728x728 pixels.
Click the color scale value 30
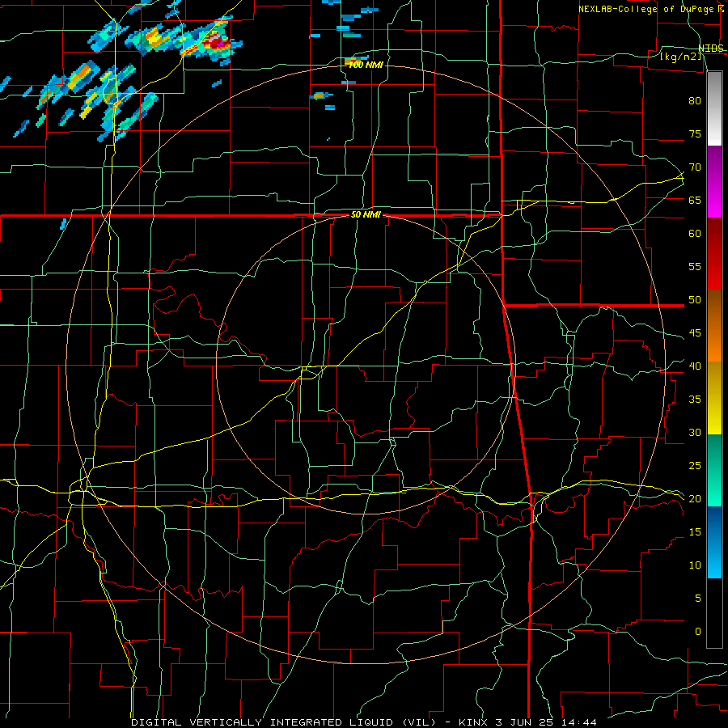pyautogui.click(x=695, y=432)
